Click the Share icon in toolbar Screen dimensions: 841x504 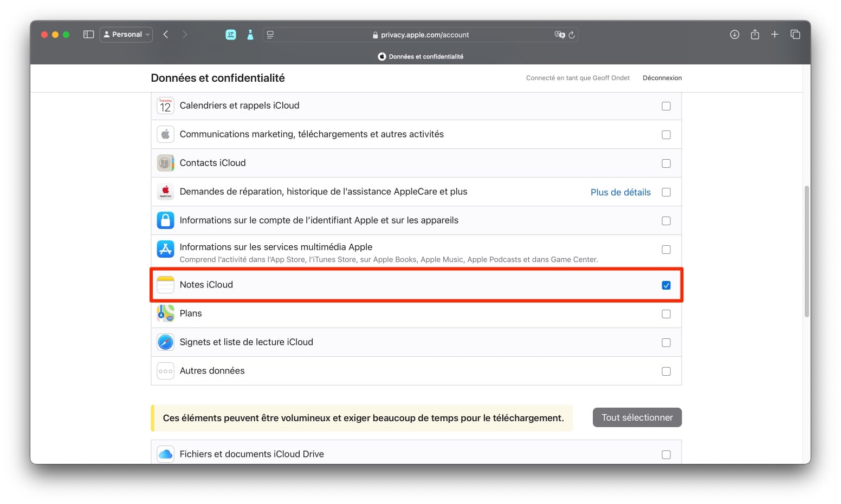click(755, 35)
